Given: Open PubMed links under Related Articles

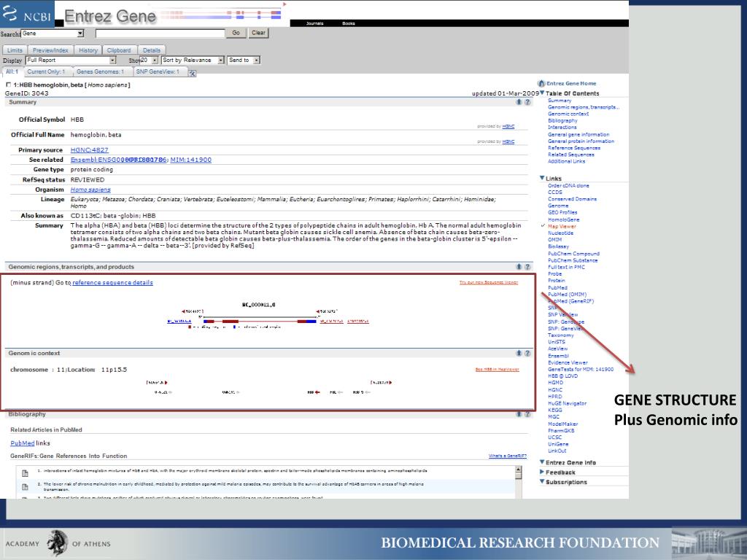Looking at the screenshot, I should pos(23,443).
